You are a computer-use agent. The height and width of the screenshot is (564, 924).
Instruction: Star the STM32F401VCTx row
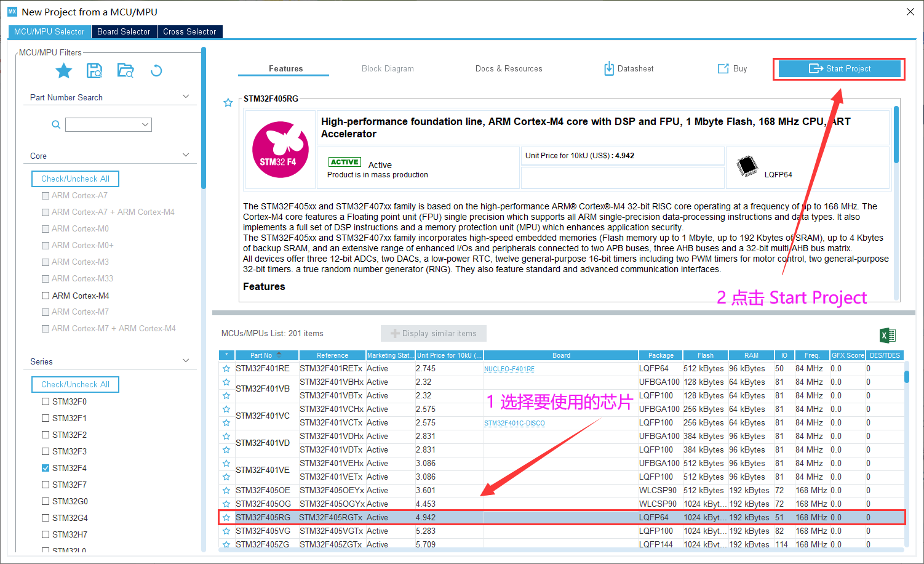(x=226, y=423)
